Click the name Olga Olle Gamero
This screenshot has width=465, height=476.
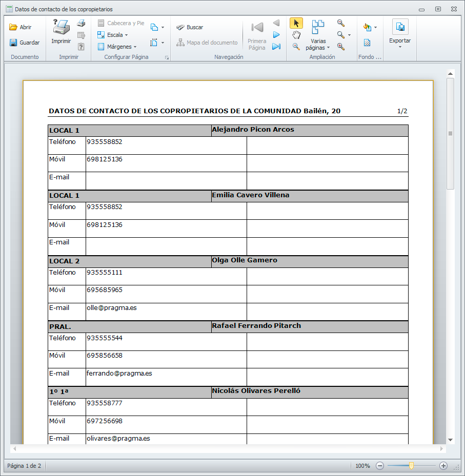pyautogui.click(x=245, y=260)
